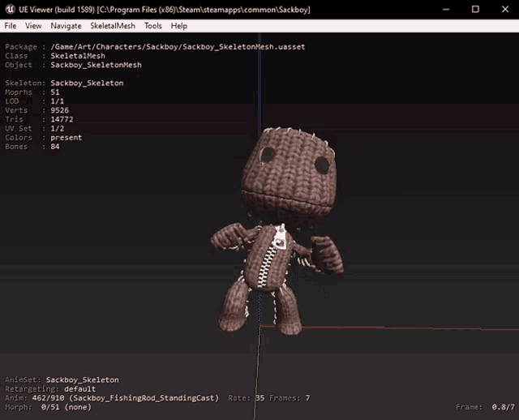Image resolution: width=519 pixels, height=420 pixels.
Task: Click the window title UE Viewer (build 1589)
Action: coord(57,10)
